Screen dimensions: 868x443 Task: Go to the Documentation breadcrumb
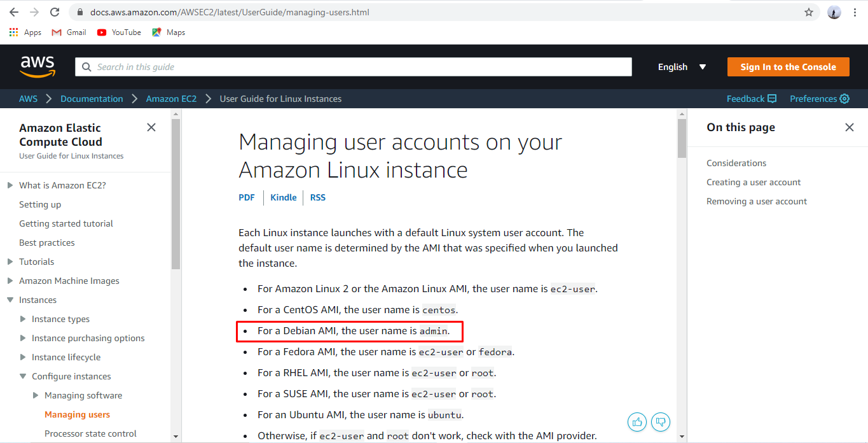(92, 99)
